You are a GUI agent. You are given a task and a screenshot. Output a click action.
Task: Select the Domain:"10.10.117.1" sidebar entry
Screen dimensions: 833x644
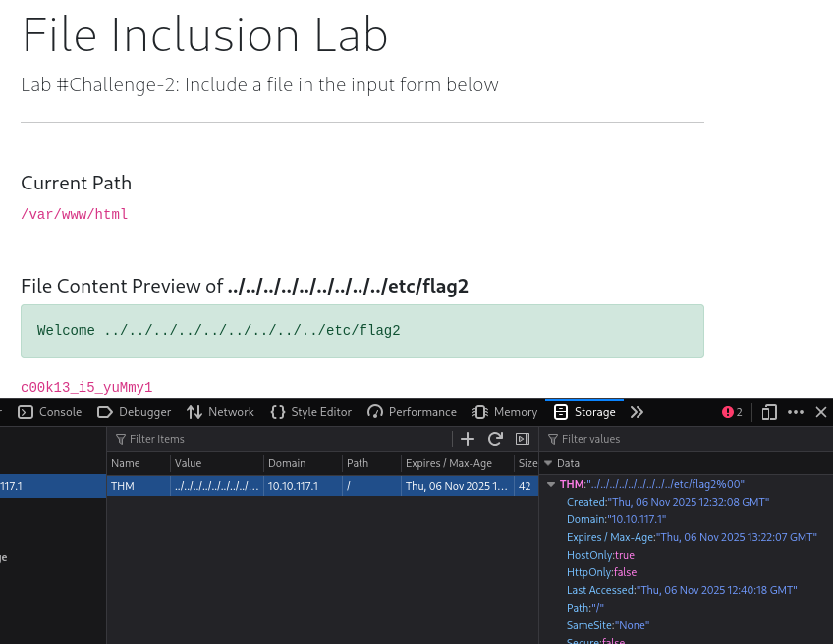616,519
